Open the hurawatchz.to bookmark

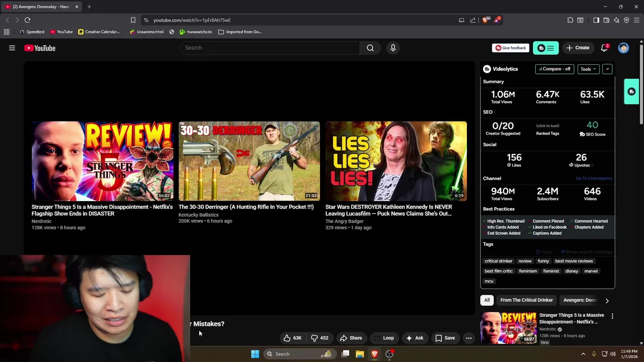click(x=196, y=32)
